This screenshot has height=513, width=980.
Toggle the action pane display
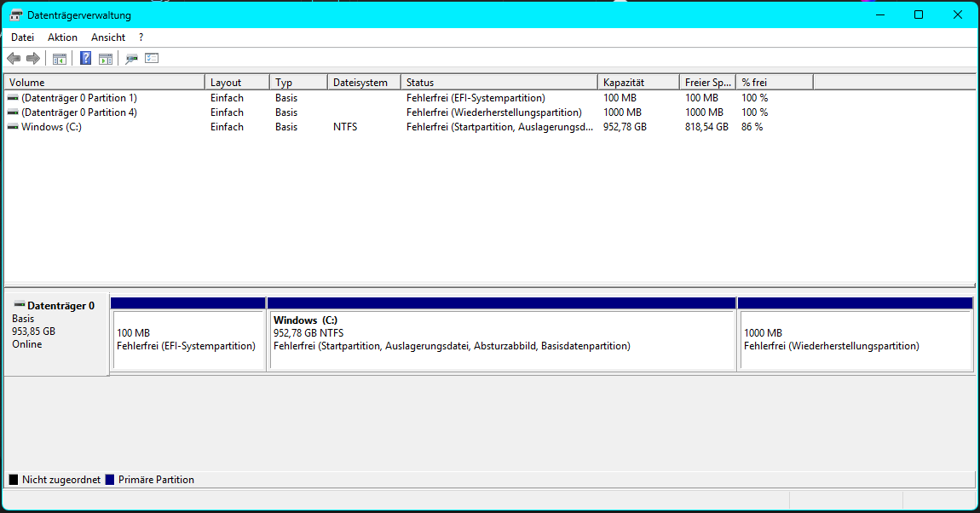click(x=106, y=58)
